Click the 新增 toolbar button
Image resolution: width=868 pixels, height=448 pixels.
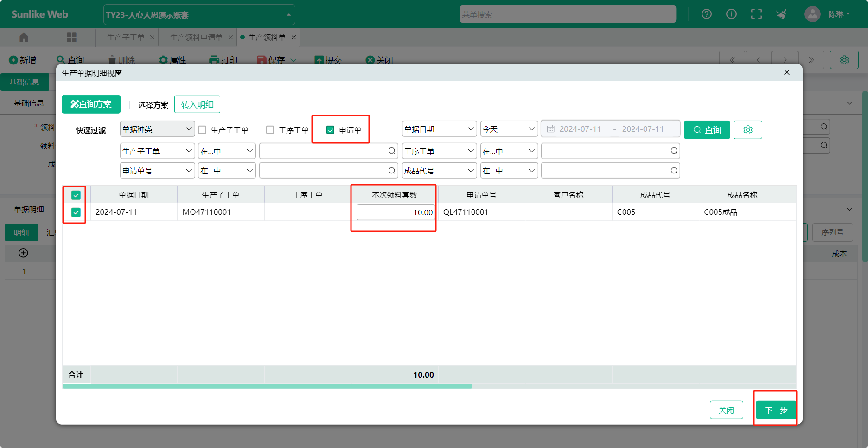23,60
